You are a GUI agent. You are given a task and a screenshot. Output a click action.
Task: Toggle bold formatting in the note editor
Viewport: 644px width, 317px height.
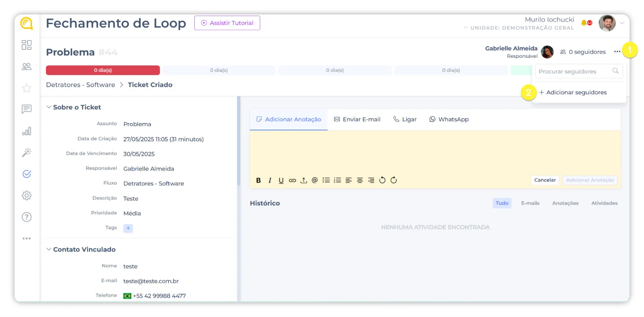coord(259,180)
